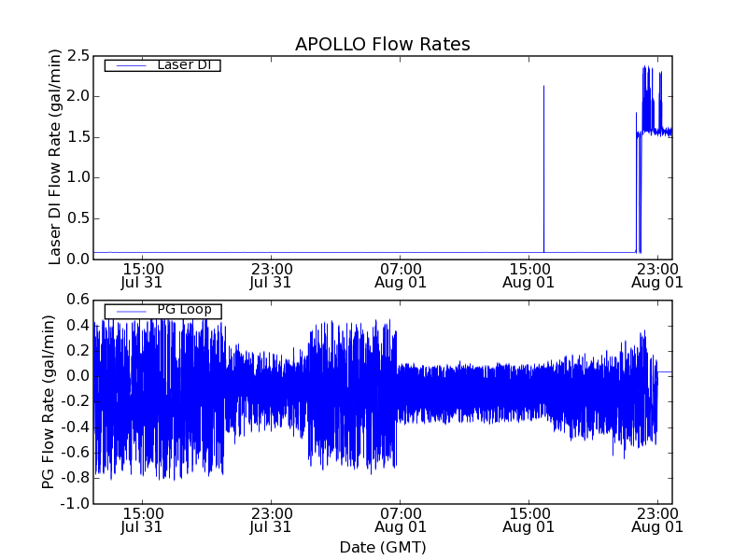Select the PG Loop legend label
The image size is (747, 560).
(x=184, y=310)
